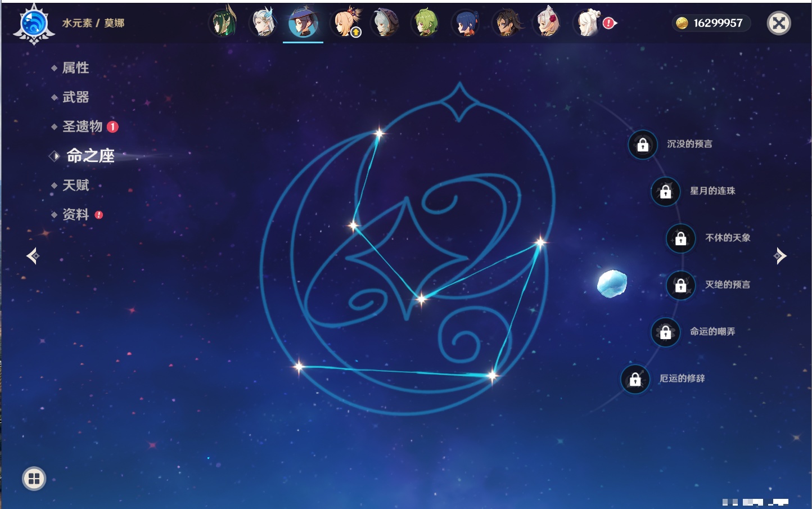Image resolution: width=812 pixels, height=509 pixels.
Task: Open the 资料 profile tab
Action: coord(76,214)
